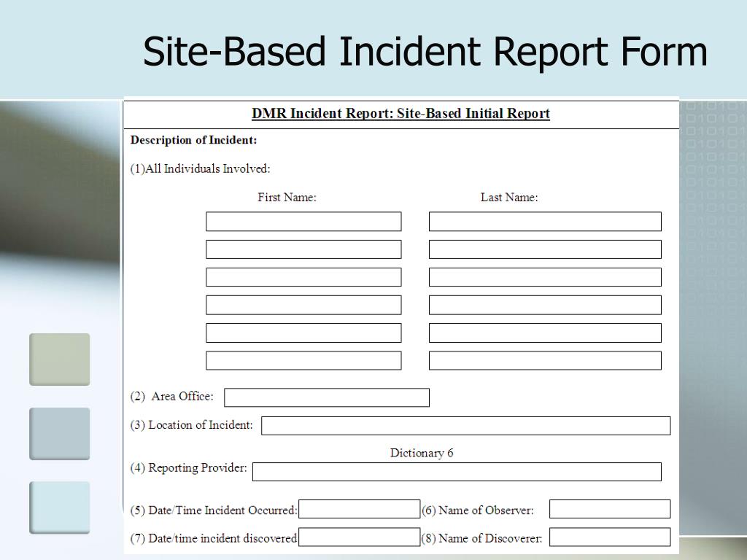
Task: Click the second First Name input box
Action: click(x=303, y=249)
